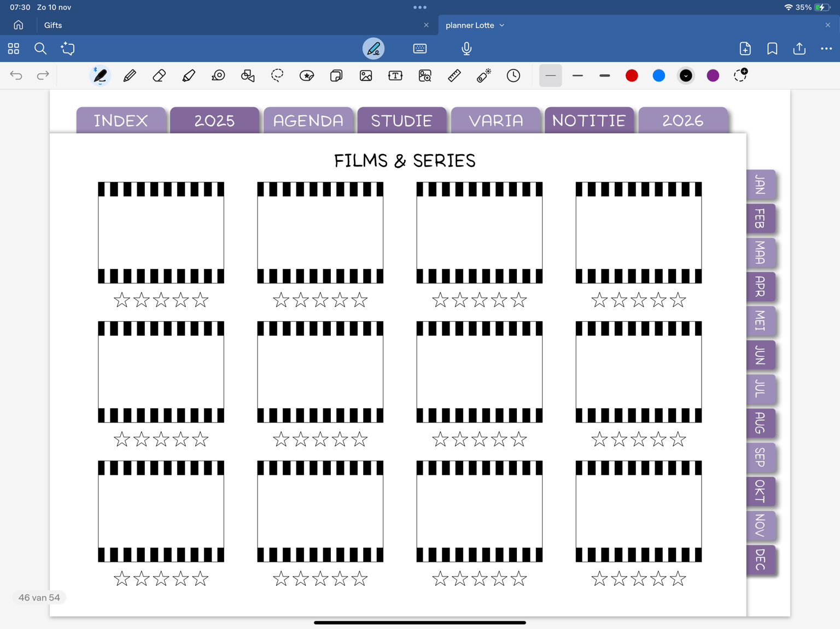Select the Lasso tool
This screenshot has height=629, width=840.
(x=277, y=75)
